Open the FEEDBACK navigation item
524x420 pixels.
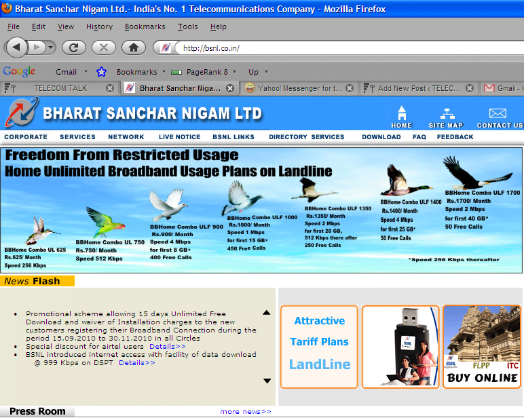(x=455, y=137)
